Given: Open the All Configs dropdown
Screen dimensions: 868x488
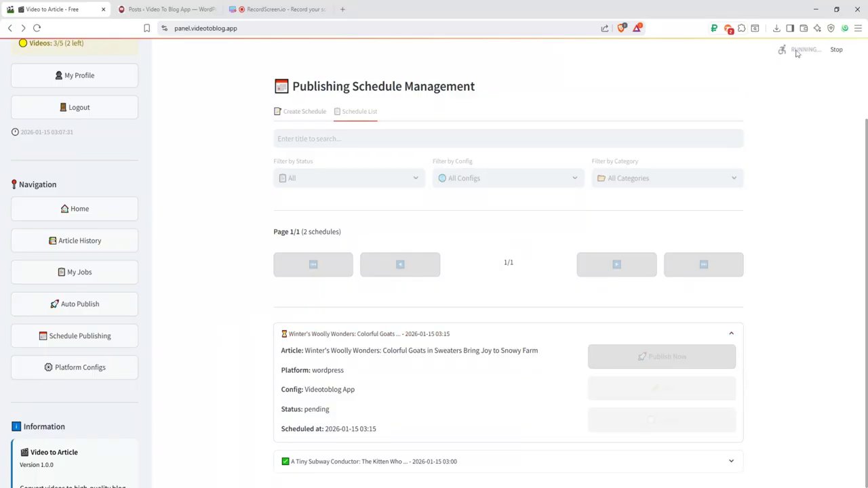Looking at the screenshot, I should pos(507,178).
